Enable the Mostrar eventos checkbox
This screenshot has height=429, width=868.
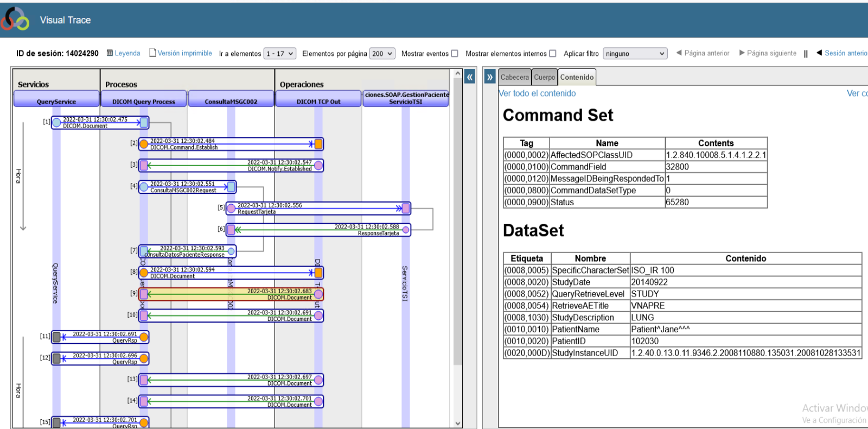(455, 54)
